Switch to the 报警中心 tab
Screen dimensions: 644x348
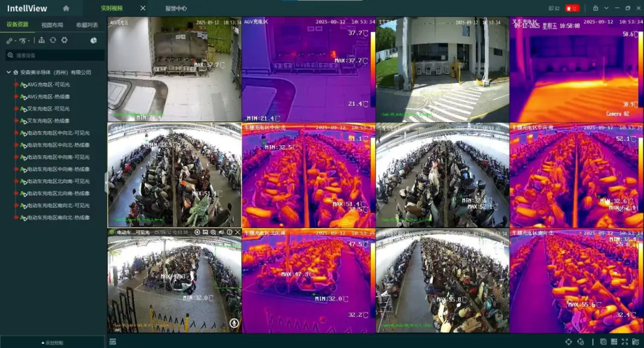coord(176,8)
